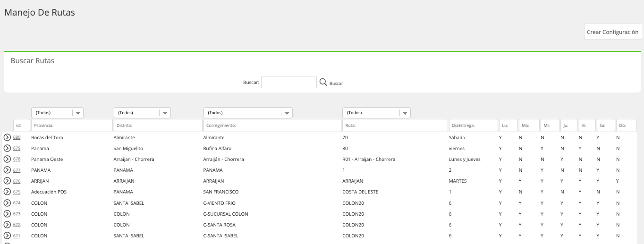Click the Buscar text button
644x244 pixels.
tap(336, 83)
